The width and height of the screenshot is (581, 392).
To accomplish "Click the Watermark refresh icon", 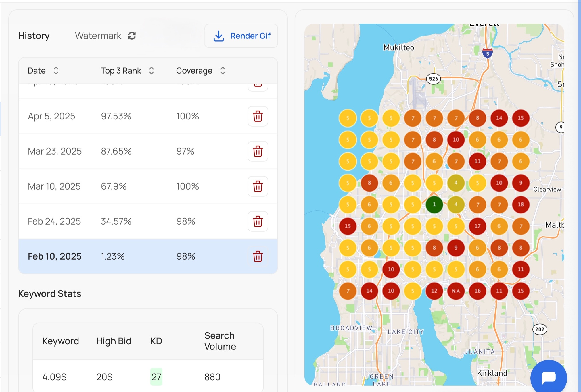I will coord(132,36).
